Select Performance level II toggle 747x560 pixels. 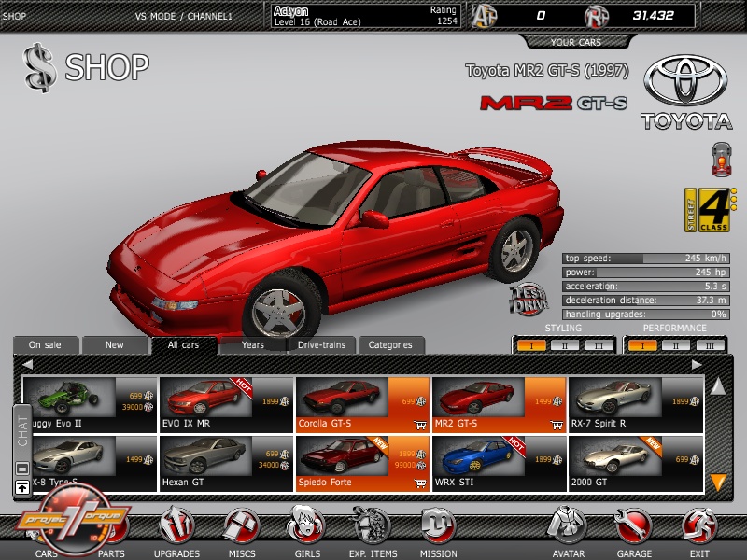click(675, 345)
